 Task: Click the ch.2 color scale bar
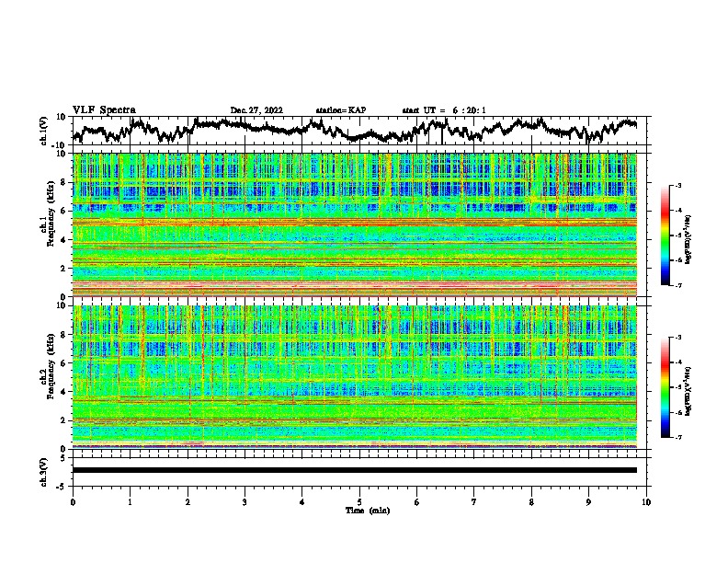coord(665,387)
